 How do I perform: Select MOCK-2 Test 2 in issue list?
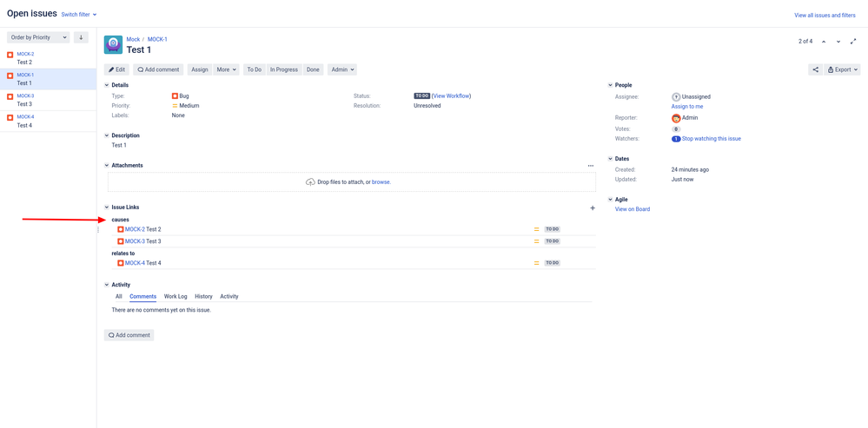click(x=48, y=58)
